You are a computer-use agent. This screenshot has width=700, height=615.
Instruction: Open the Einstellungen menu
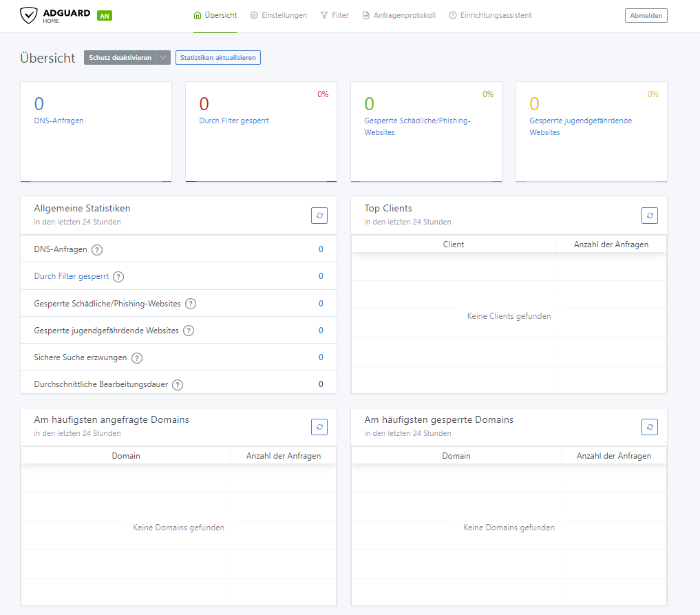click(279, 15)
